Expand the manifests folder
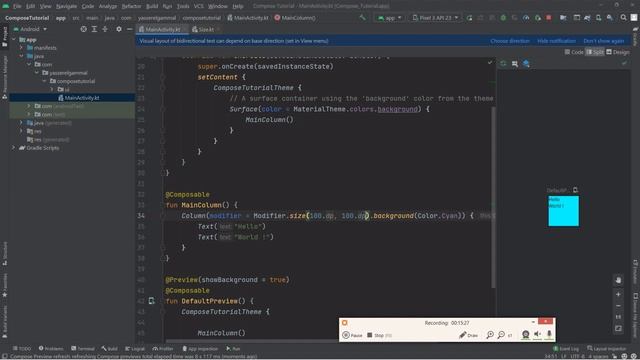 click(x=21, y=48)
